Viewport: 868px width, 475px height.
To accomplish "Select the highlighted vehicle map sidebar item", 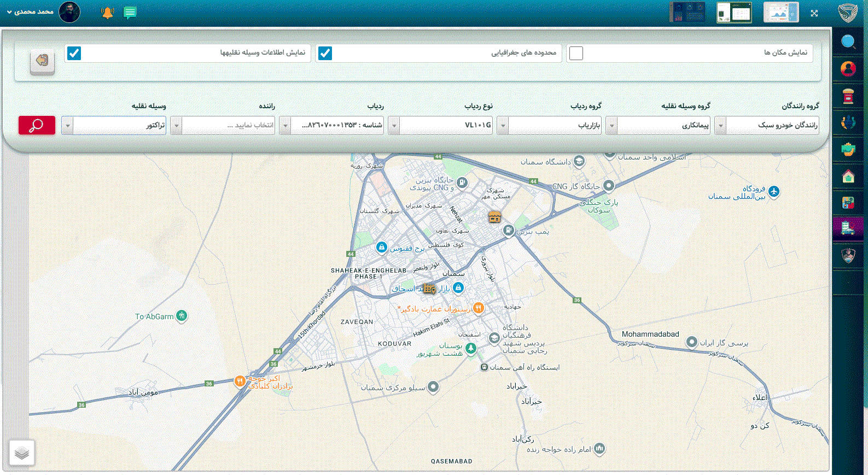I will [x=848, y=228].
